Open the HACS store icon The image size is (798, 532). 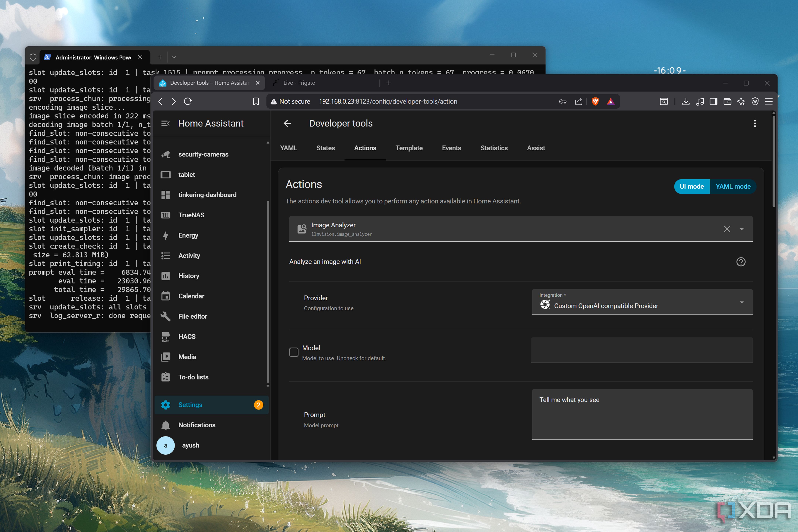[x=166, y=337]
